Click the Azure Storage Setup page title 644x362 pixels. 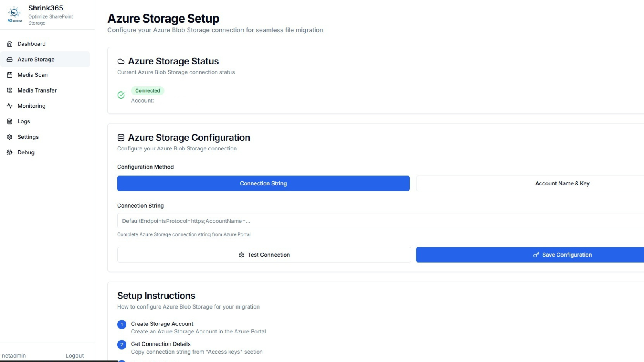click(163, 19)
